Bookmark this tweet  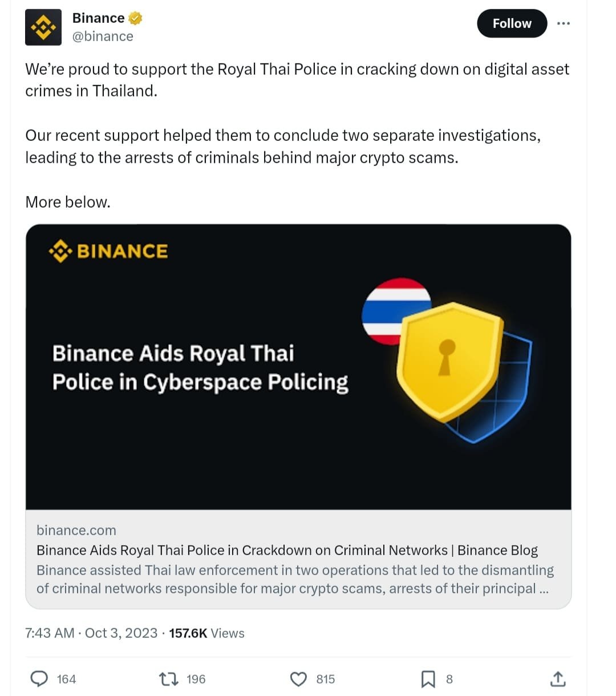pos(429,679)
